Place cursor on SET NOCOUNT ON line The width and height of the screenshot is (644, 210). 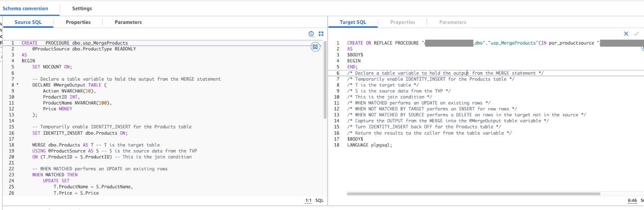click(52, 67)
